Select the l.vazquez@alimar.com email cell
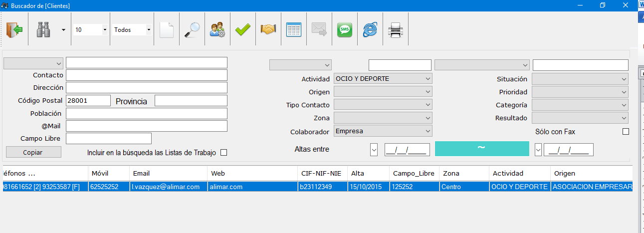The width and height of the screenshot is (644, 233). click(x=168, y=187)
